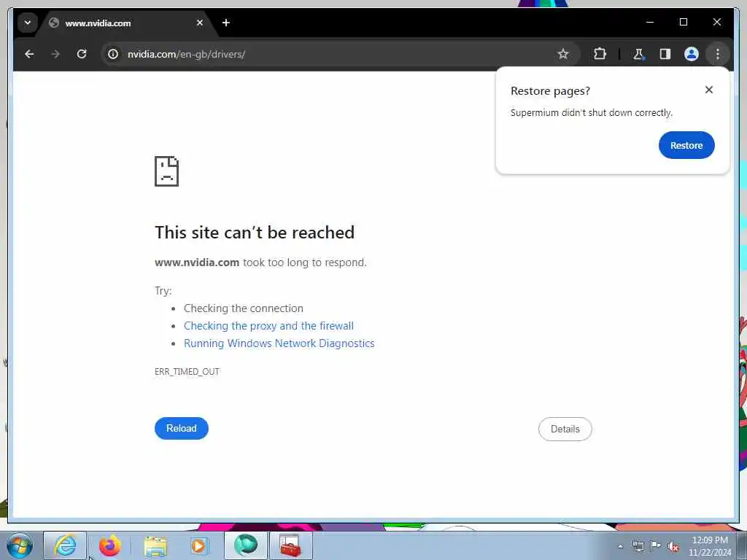Viewport: 747px width, 560px height.
Task: Open the profile avatar menu
Action: click(692, 54)
